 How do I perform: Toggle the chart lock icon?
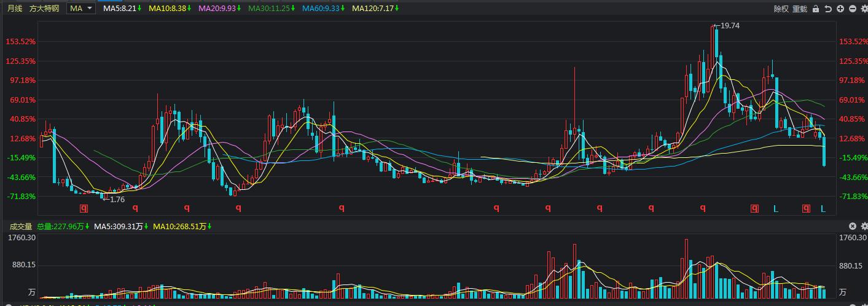coord(816,9)
